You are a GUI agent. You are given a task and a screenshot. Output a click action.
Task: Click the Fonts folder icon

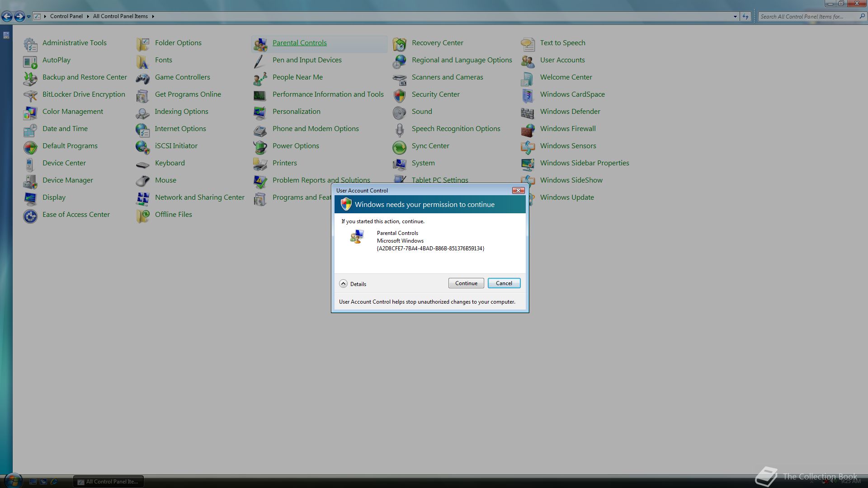pyautogui.click(x=143, y=61)
